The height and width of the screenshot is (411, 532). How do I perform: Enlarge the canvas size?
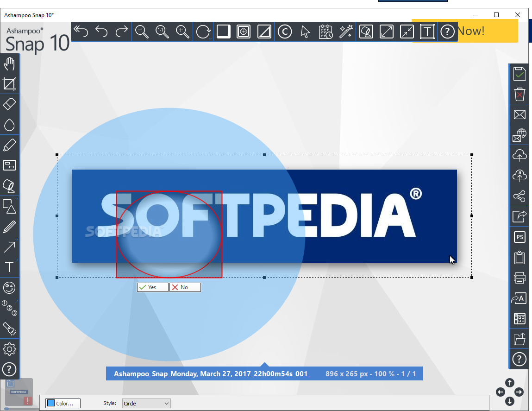click(x=387, y=32)
